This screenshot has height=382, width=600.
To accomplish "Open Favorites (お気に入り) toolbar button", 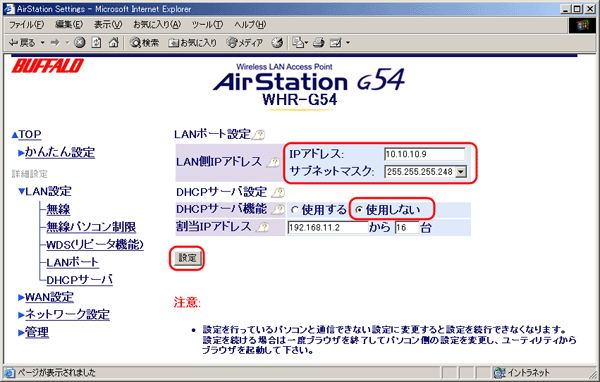I will pos(192,42).
